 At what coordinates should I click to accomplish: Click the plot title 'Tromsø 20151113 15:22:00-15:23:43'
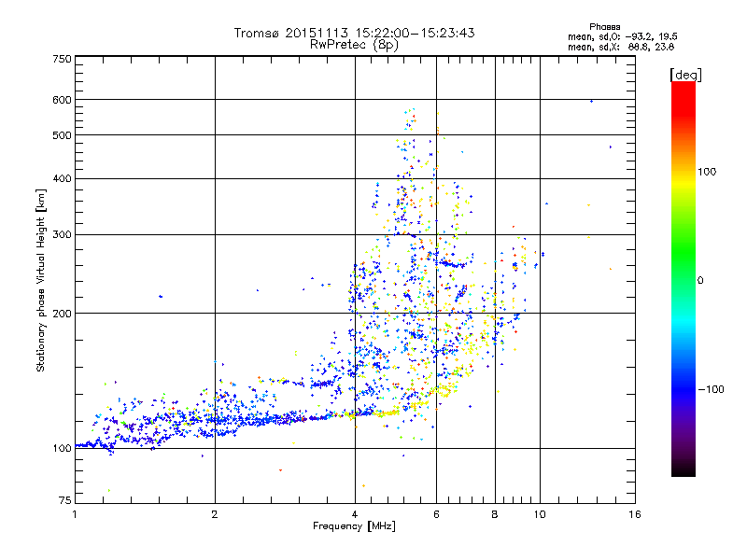pos(354,33)
